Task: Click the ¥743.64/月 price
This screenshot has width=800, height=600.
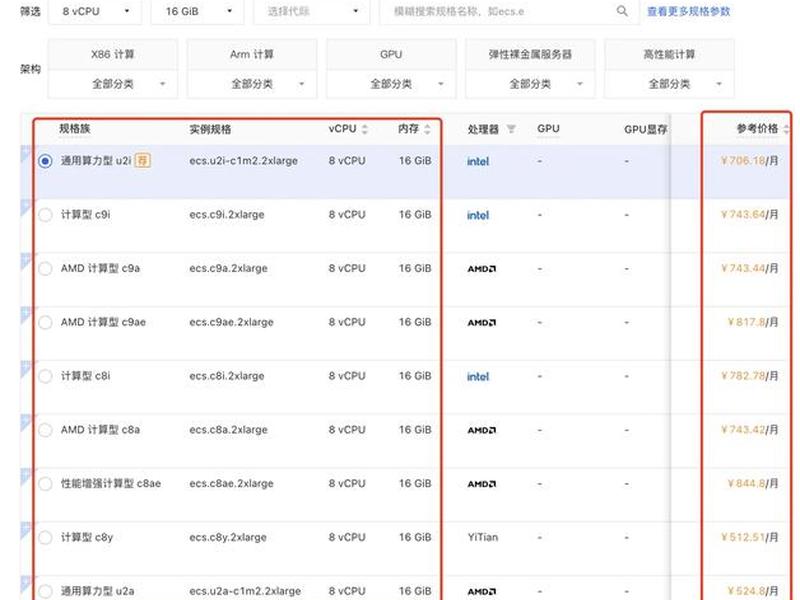Action: (749, 215)
